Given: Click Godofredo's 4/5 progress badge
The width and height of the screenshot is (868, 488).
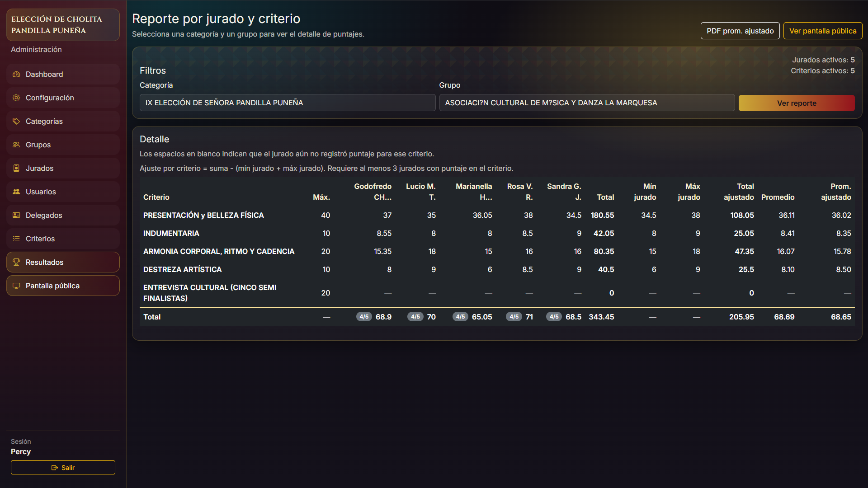Looking at the screenshot, I should click(x=364, y=317).
